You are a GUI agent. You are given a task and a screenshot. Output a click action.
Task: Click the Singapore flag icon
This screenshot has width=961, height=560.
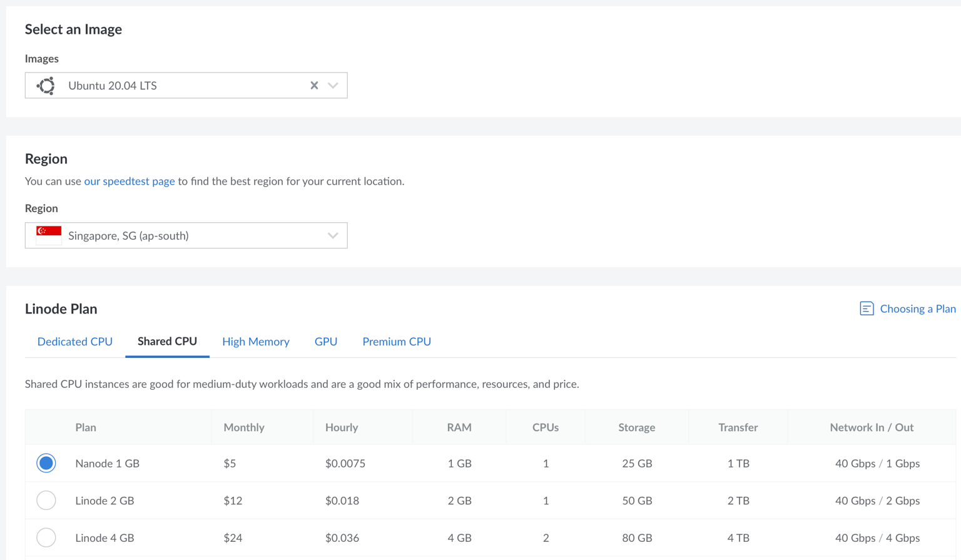[x=49, y=235]
